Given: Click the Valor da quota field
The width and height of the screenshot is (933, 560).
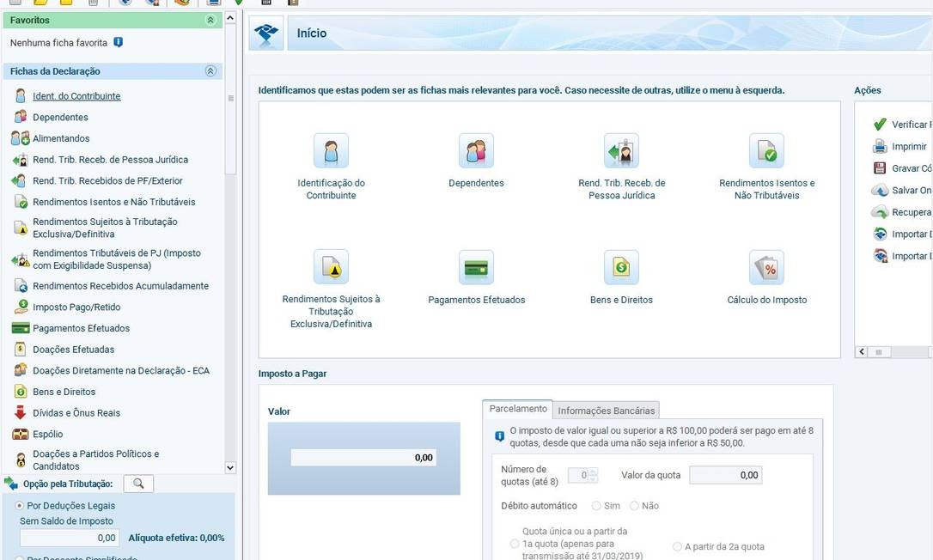Looking at the screenshot, I should [x=725, y=475].
